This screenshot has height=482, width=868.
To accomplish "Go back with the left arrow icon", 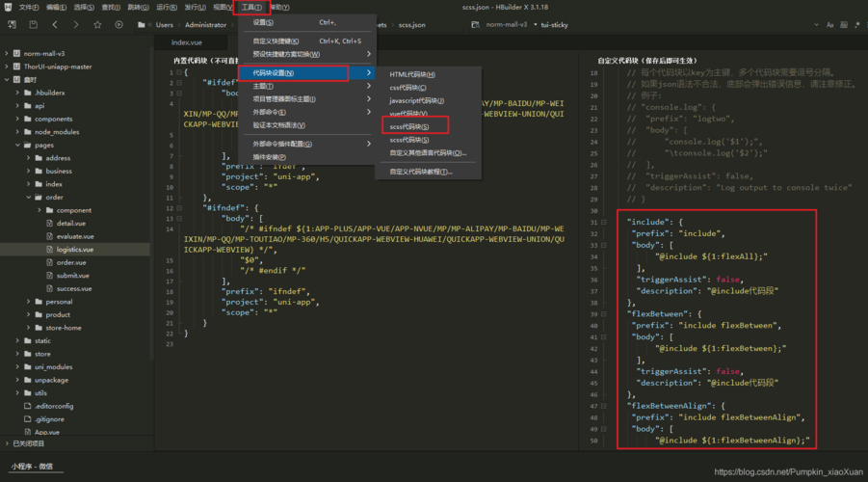I will [x=55, y=24].
